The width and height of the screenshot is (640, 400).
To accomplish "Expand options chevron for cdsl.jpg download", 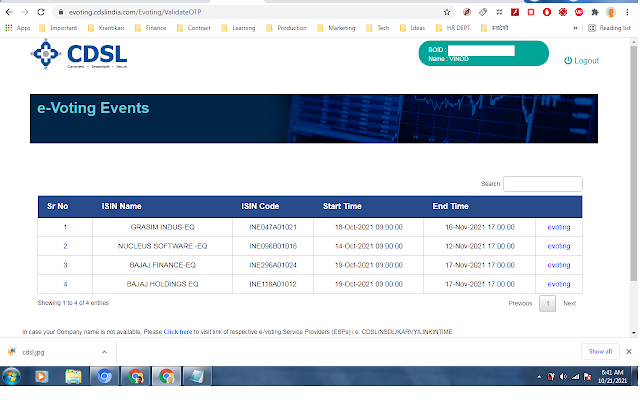I will click(104, 352).
